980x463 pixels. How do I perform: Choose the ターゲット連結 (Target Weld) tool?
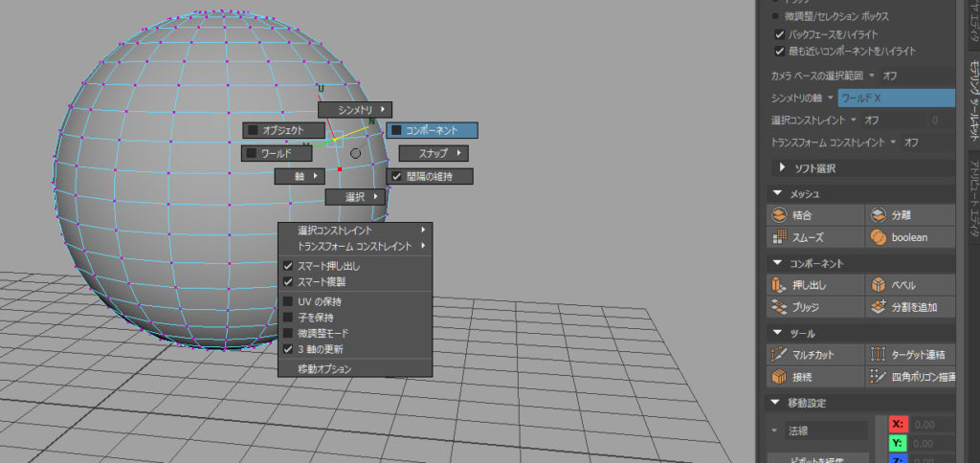click(910, 355)
